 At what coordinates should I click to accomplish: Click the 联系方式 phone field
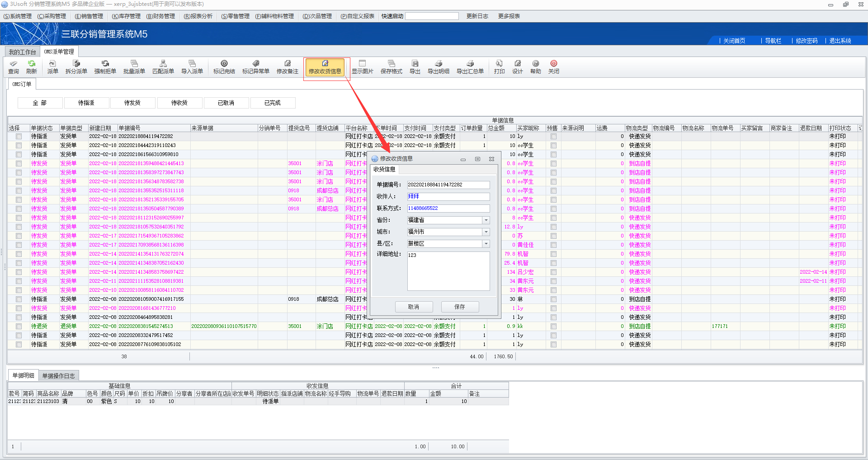pyautogui.click(x=448, y=209)
